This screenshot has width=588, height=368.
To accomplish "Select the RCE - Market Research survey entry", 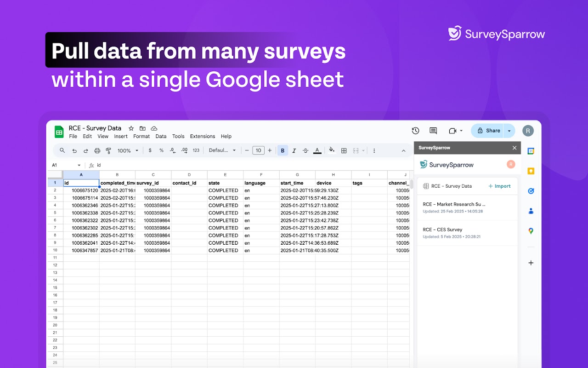I will [x=467, y=207].
